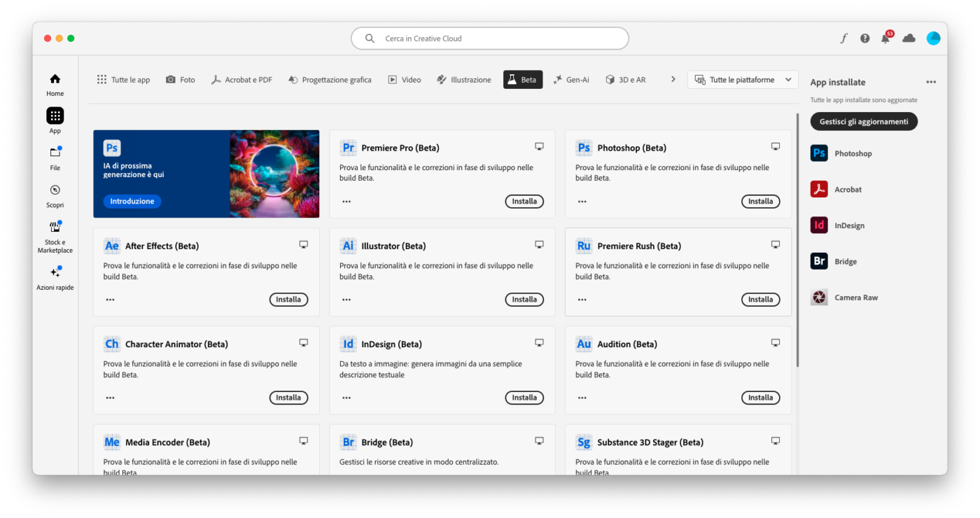Viewport: 980px width, 518px height.
Task: Click the Cerca in Creative Cloud search field
Action: 490,38
